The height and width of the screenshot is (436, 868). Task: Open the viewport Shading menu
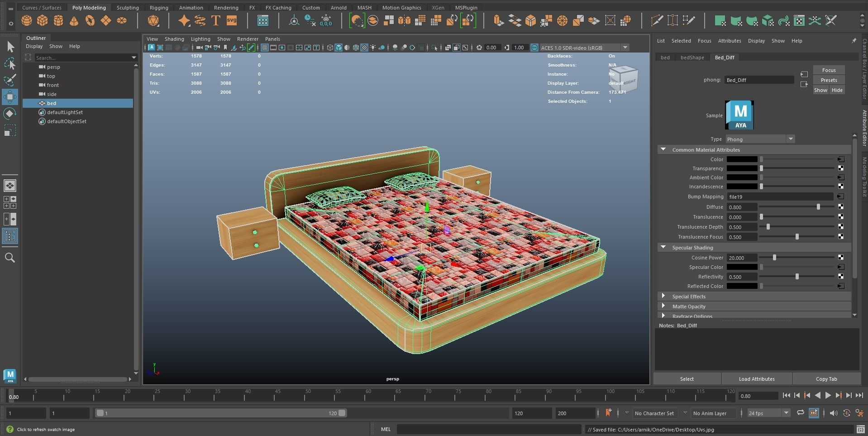tap(174, 39)
